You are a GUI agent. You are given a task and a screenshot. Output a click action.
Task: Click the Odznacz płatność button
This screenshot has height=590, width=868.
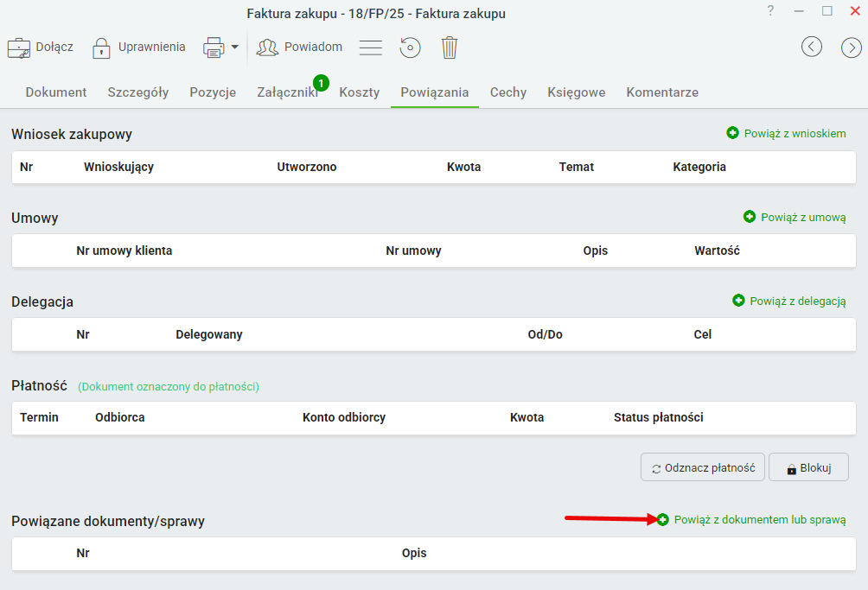point(703,467)
